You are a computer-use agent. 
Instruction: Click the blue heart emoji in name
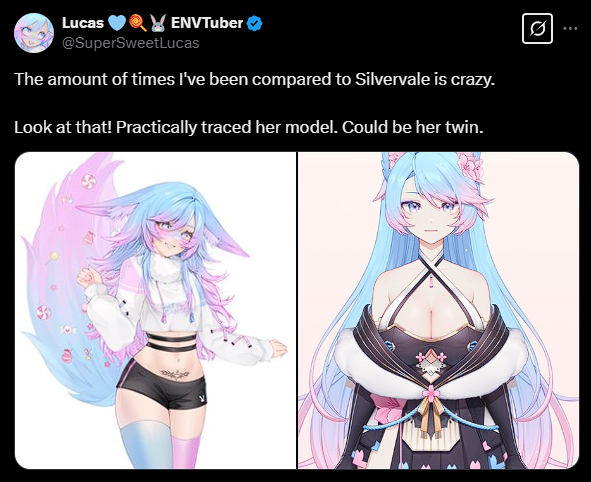pyautogui.click(x=116, y=23)
